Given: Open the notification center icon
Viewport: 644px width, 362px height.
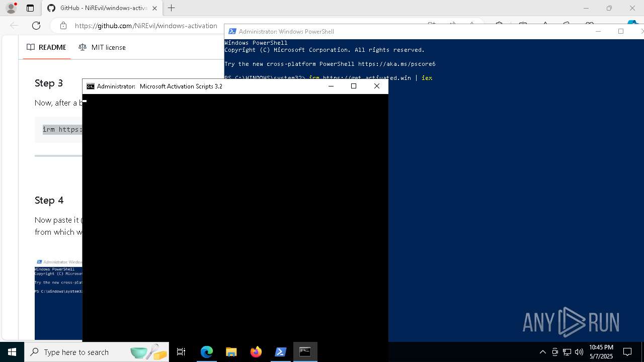Looking at the screenshot, I should pyautogui.click(x=627, y=352).
